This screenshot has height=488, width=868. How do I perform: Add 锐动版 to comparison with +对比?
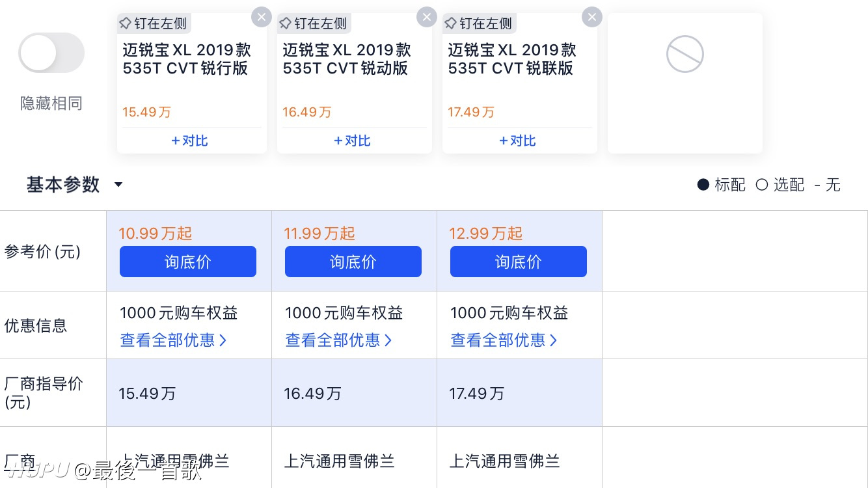click(352, 141)
